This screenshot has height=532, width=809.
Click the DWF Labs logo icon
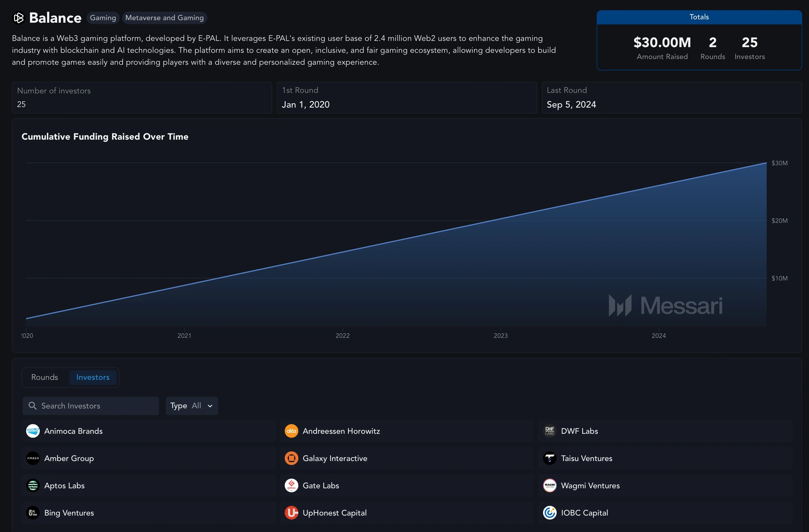pyautogui.click(x=550, y=431)
